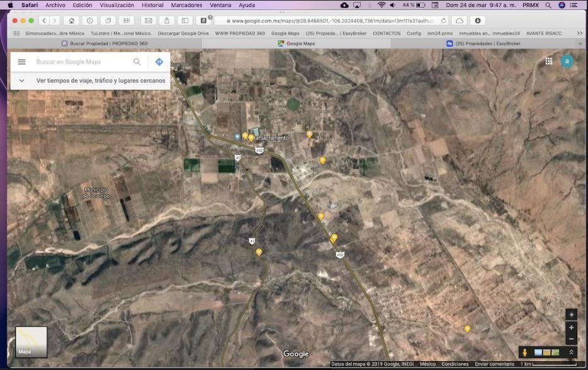
Task: Toggle the Safari sidebar button
Action: (x=185, y=21)
